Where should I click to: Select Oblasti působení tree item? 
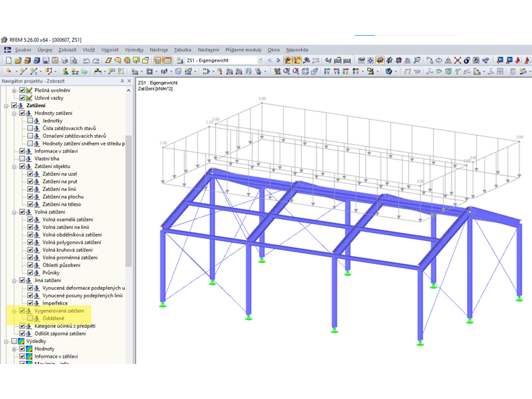[x=62, y=265]
